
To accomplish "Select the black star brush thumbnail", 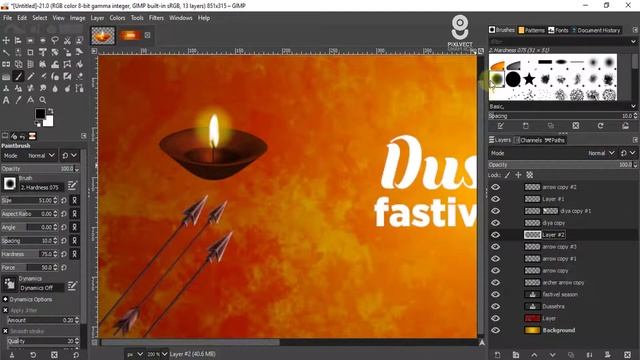I will pos(529,79).
